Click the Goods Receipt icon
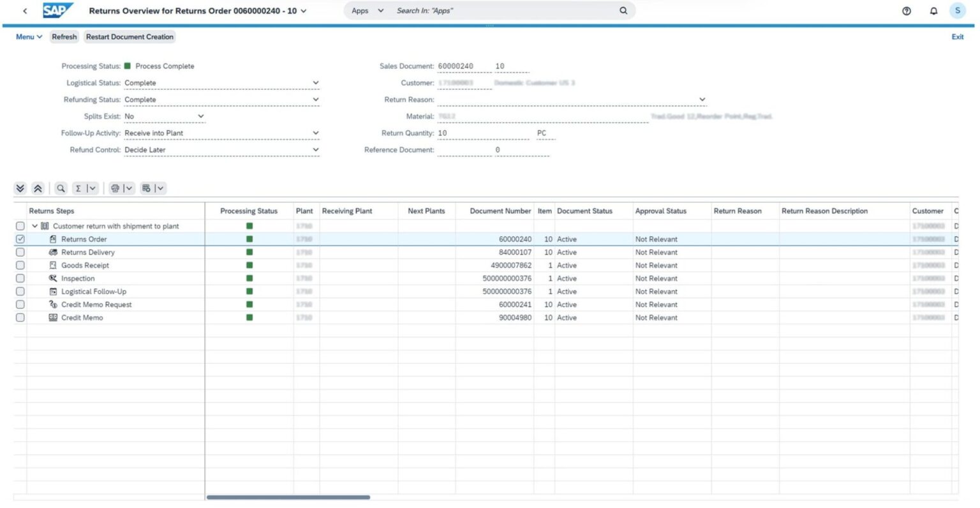Image resolution: width=980 pixels, height=508 pixels. (x=53, y=265)
